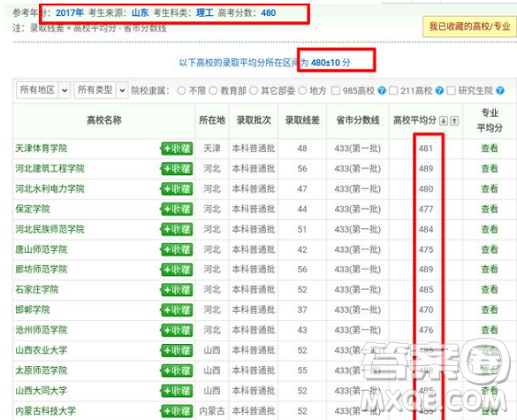Click 查看 for 邯郸学院 major scores
This screenshot has height=420, width=517.
[490, 309]
